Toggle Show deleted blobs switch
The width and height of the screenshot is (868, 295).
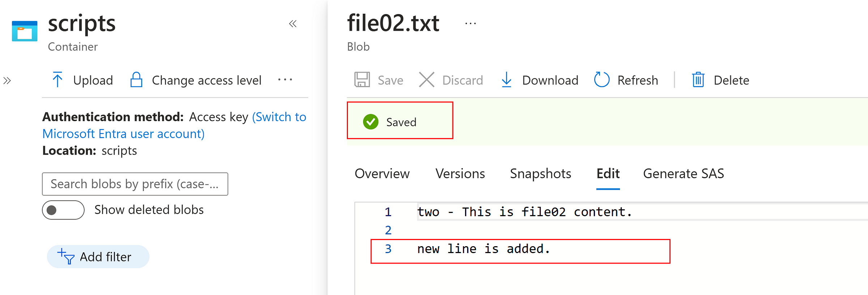coord(63,210)
